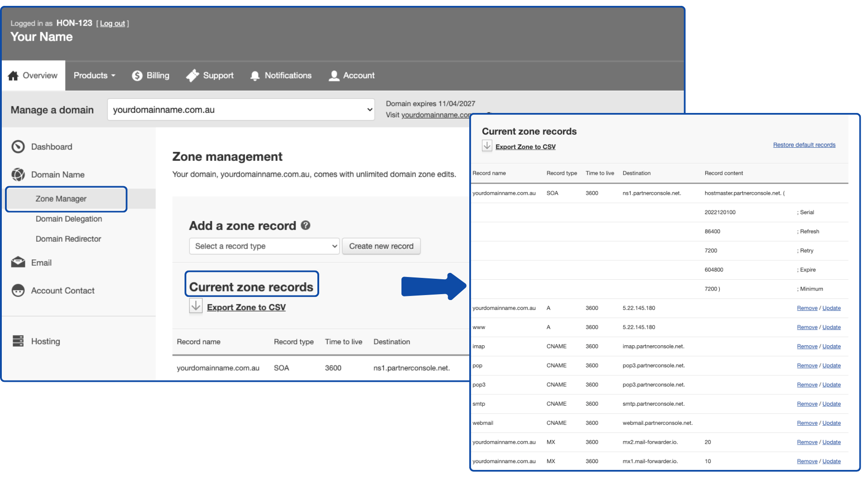Click the Hosting server icon
Screen dimensions: 868x488
(x=18, y=341)
